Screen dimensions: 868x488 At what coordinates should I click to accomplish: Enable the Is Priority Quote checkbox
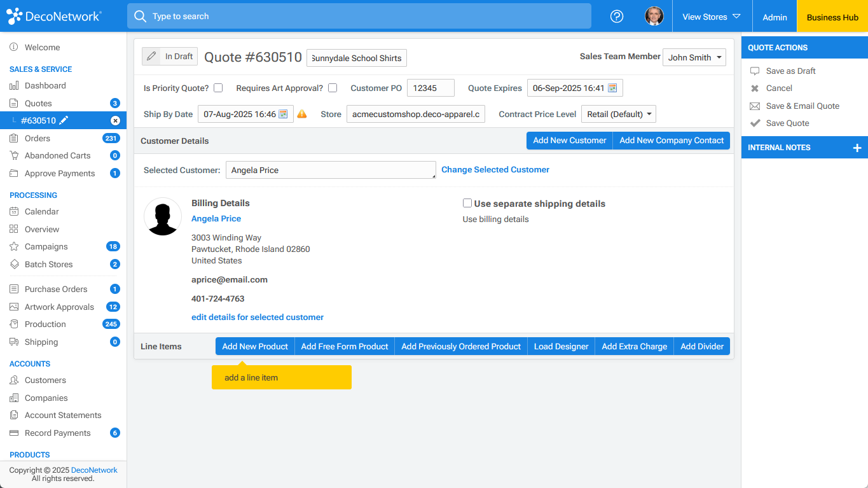(218, 88)
